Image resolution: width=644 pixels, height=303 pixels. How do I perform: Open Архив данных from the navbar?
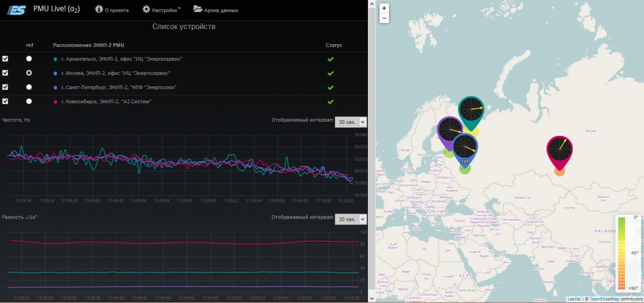point(216,9)
